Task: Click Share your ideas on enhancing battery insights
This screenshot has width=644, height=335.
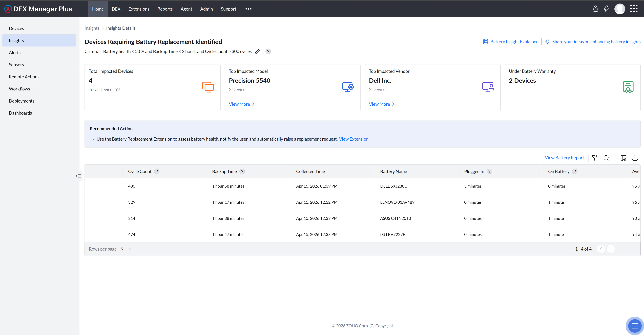Action: tap(593, 42)
